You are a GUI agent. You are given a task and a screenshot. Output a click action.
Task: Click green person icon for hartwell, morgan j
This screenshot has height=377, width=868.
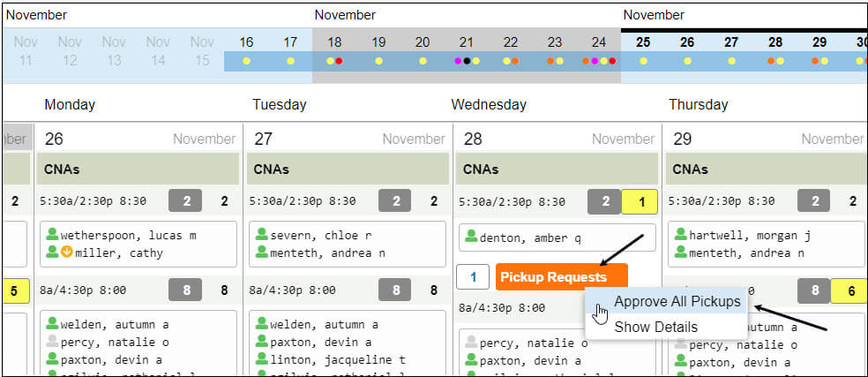point(681,235)
